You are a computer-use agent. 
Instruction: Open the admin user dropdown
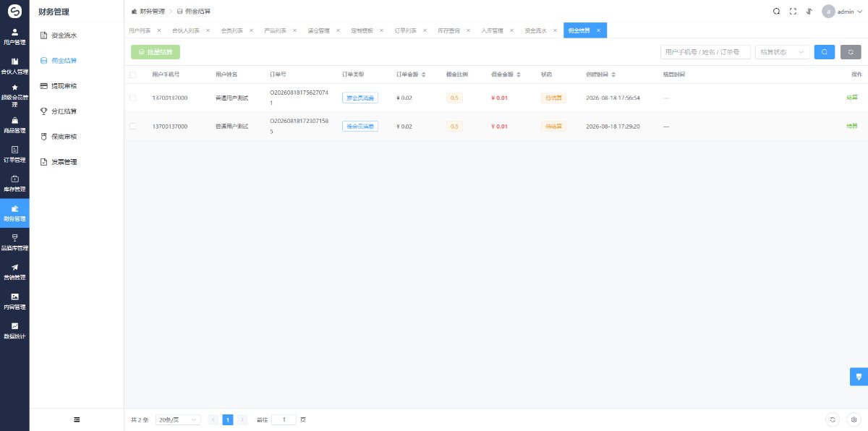[x=843, y=12]
